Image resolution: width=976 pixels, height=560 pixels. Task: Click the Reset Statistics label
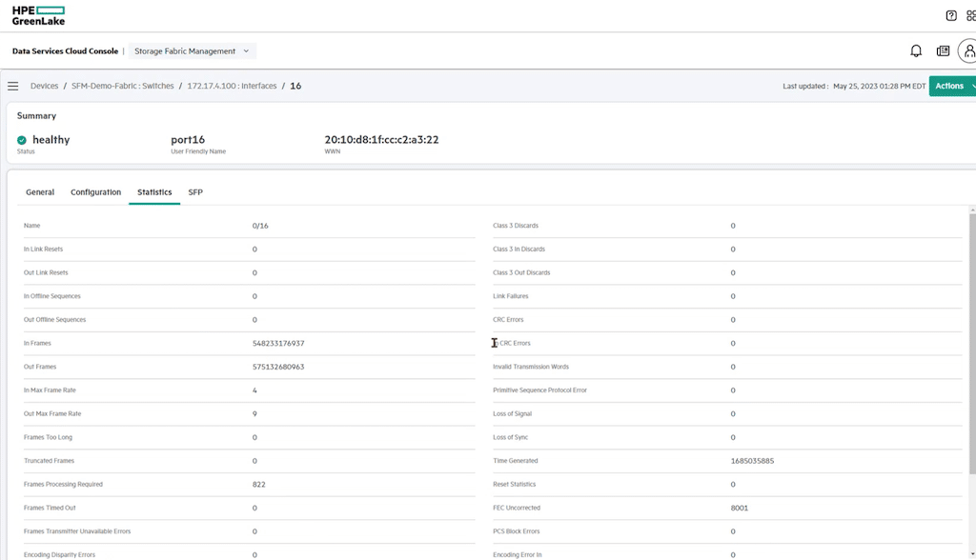(514, 485)
